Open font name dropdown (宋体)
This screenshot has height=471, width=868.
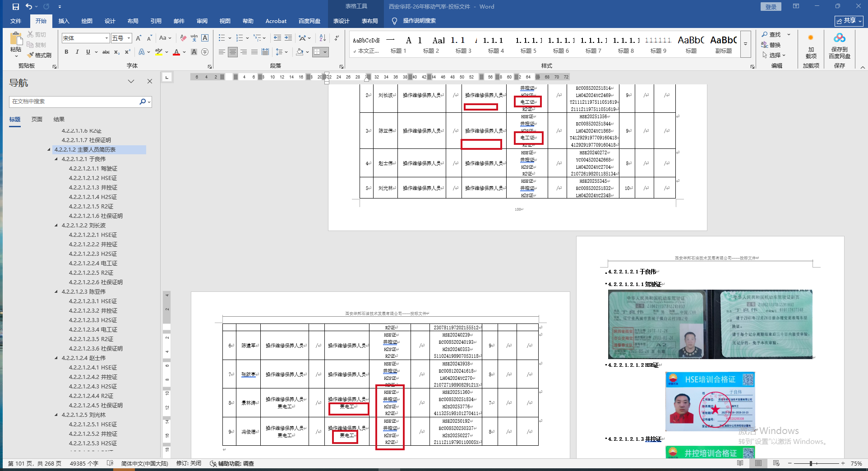[107, 38]
